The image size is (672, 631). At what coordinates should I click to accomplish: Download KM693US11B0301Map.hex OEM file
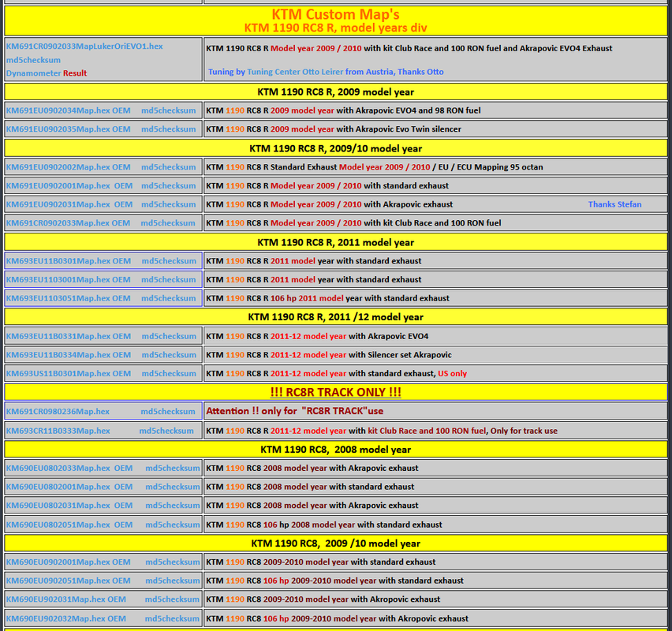(x=69, y=374)
